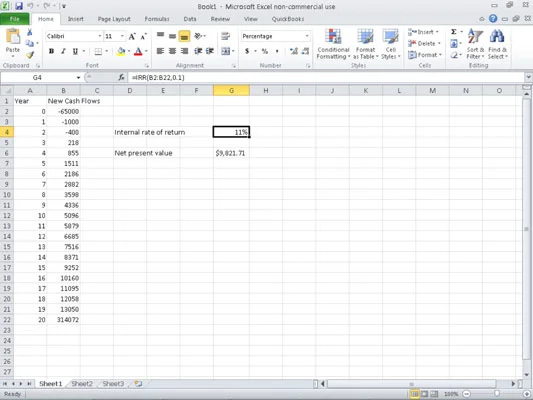Open the Sheet2 worksheet tab

(82, 384)
